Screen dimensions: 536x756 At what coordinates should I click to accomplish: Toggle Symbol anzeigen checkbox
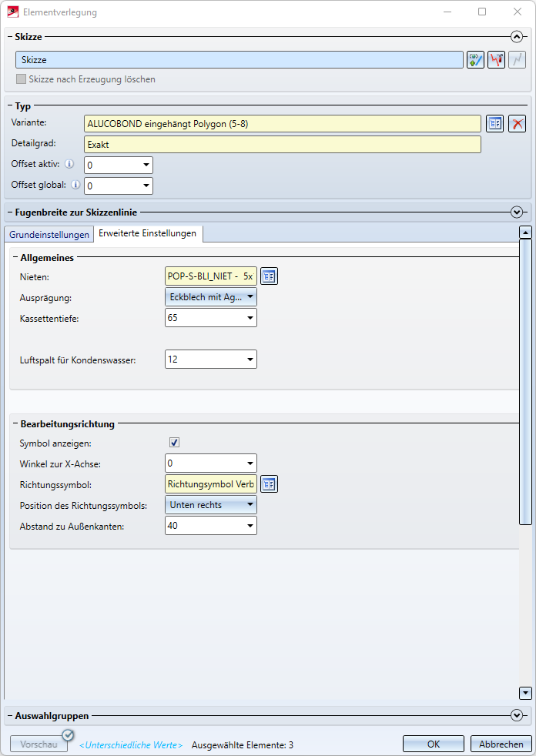point(174,443)
